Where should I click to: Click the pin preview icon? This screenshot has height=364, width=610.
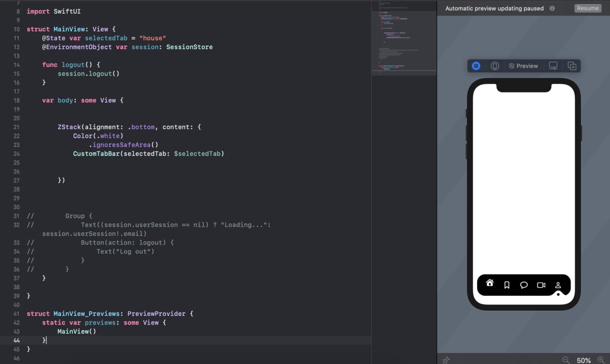pyautogui.click(x=446, y=360)
